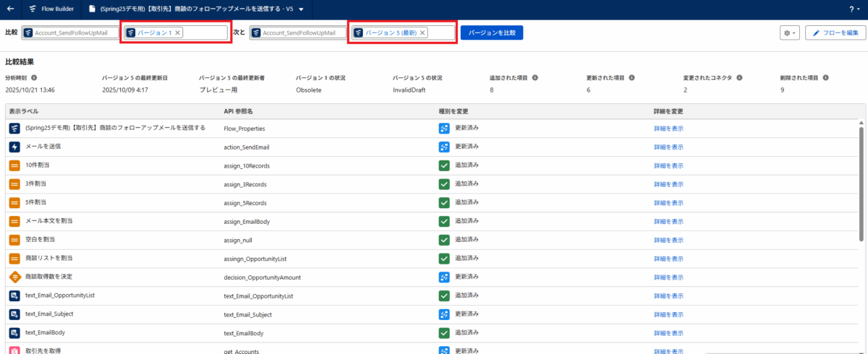Click the info icon beside 削除された項目
868x354 pixels.
click(825, 77)
